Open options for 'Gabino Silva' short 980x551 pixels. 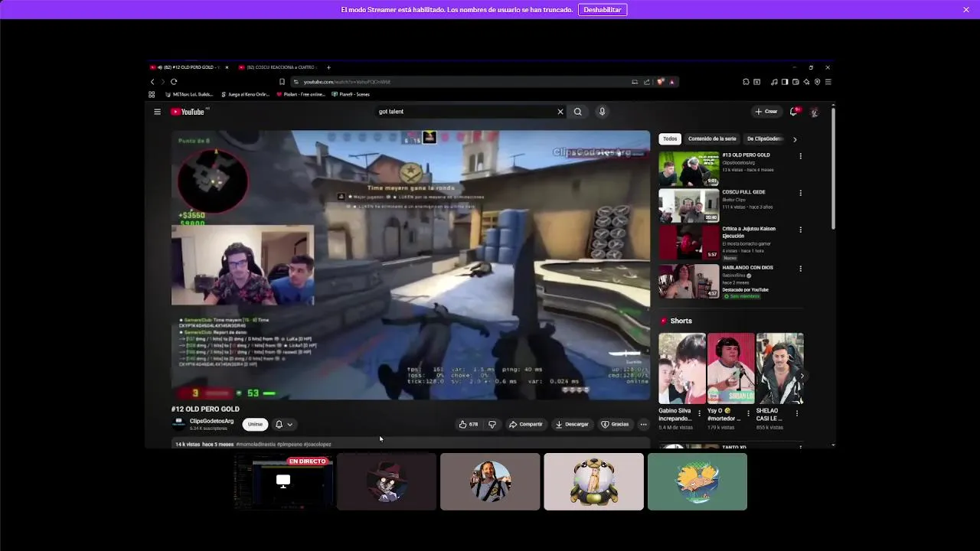tap(699, 413)
